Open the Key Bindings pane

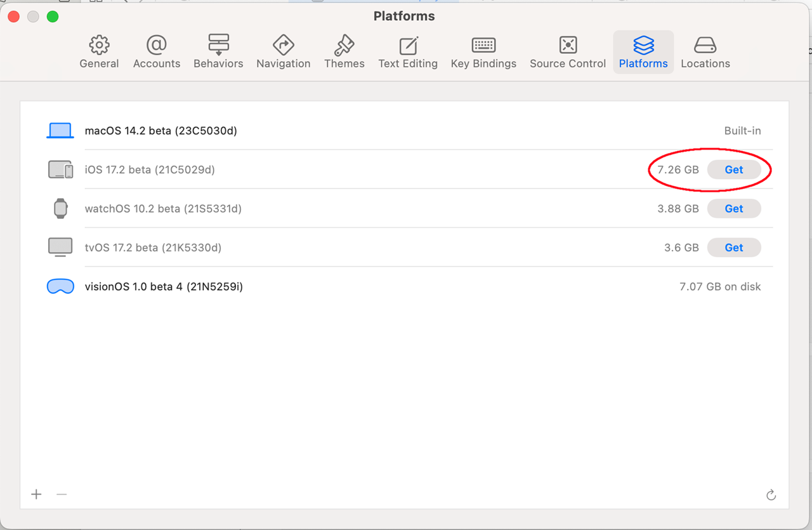coord(483,52)
